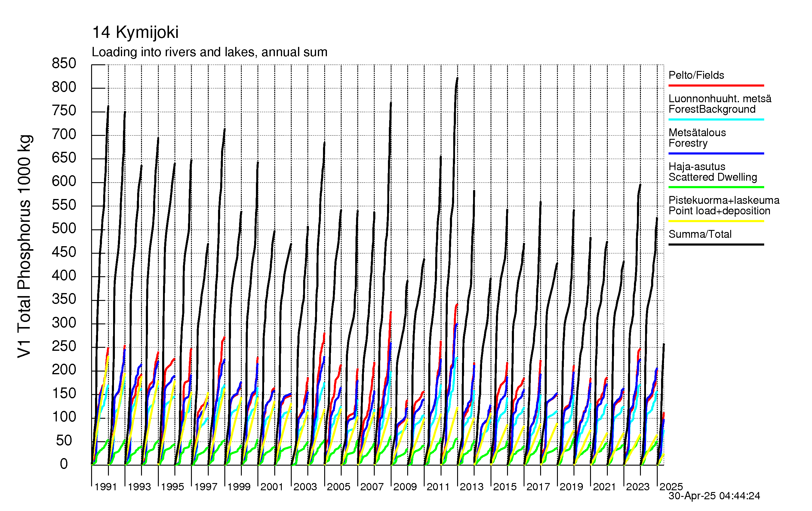Click the 'ForestBackground' legend label
The width and height of the screenshot is (812, 511).
[x=712, y=109]
